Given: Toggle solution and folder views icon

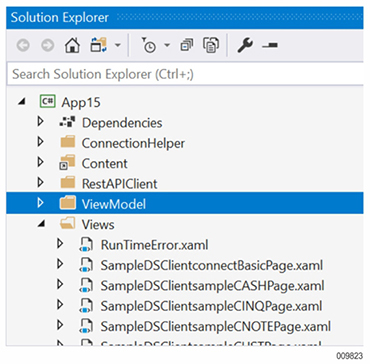Looking at the screenshot, I should 99,46.
